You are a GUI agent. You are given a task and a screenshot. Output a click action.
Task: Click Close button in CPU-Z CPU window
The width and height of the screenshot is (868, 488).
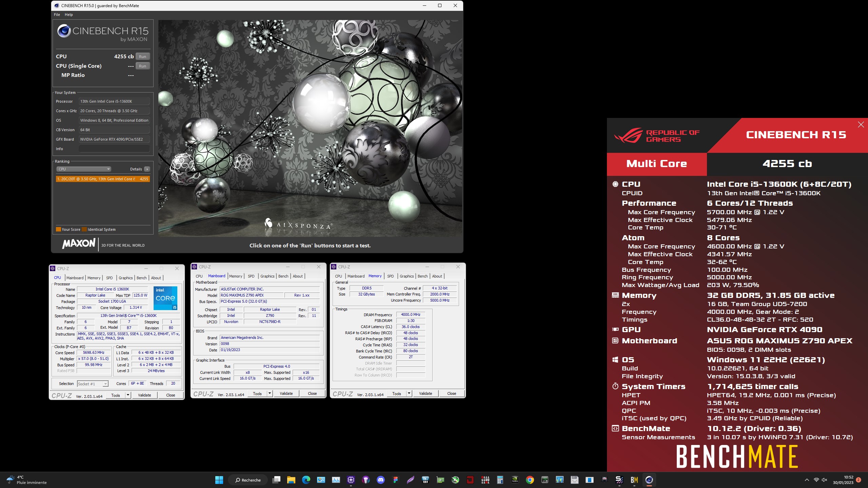coord(171,395)
